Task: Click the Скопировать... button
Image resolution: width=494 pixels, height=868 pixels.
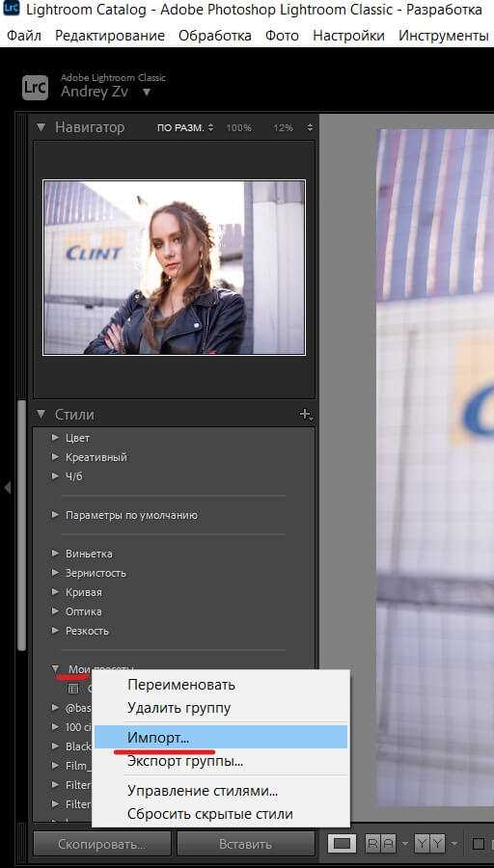Action: pyautogui.click(x=102, y=844)
